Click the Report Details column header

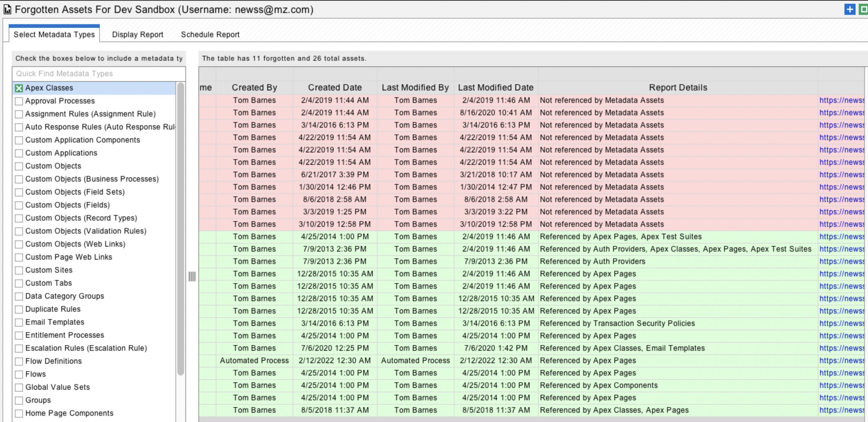(x=678, y=88)
